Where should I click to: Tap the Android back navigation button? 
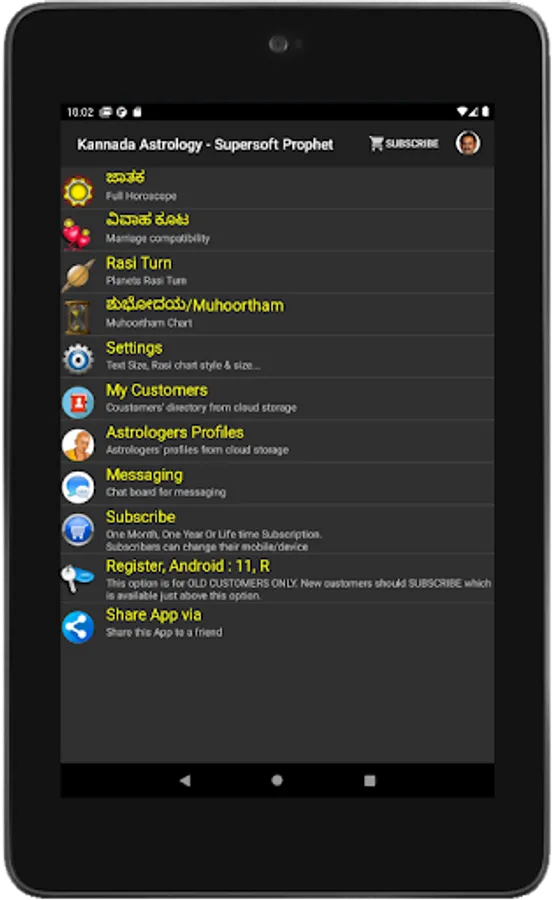click(x=185, y=780)
